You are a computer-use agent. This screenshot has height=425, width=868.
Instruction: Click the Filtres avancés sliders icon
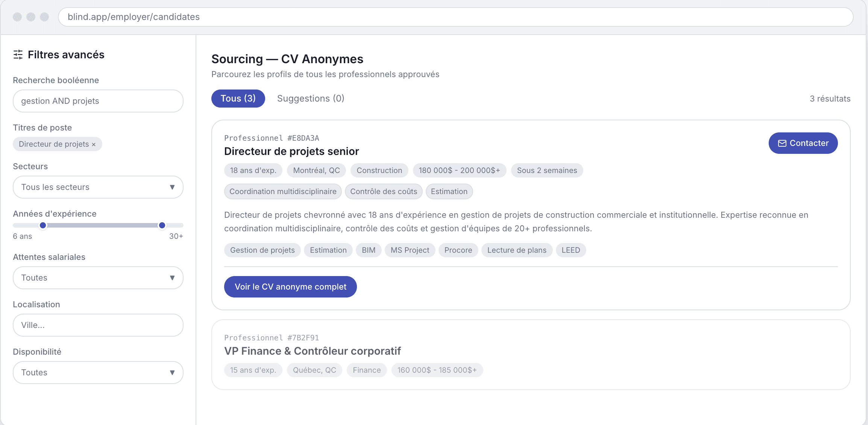click(x=18, y=55)
